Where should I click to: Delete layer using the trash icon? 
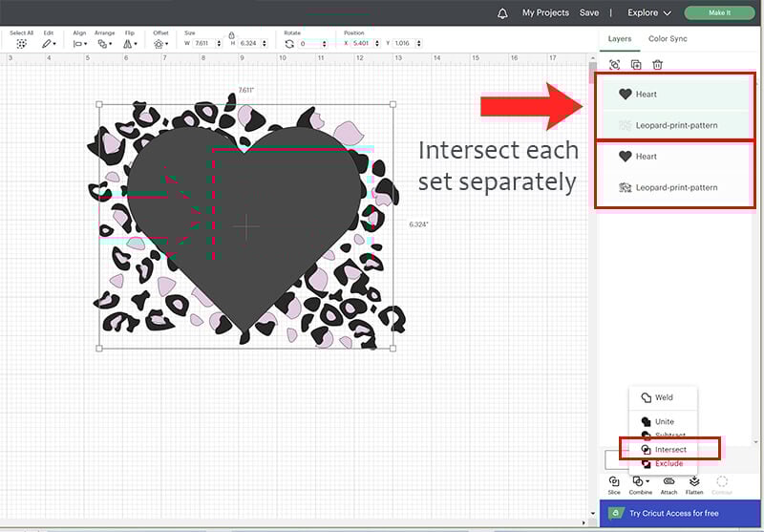click(657, 65)
